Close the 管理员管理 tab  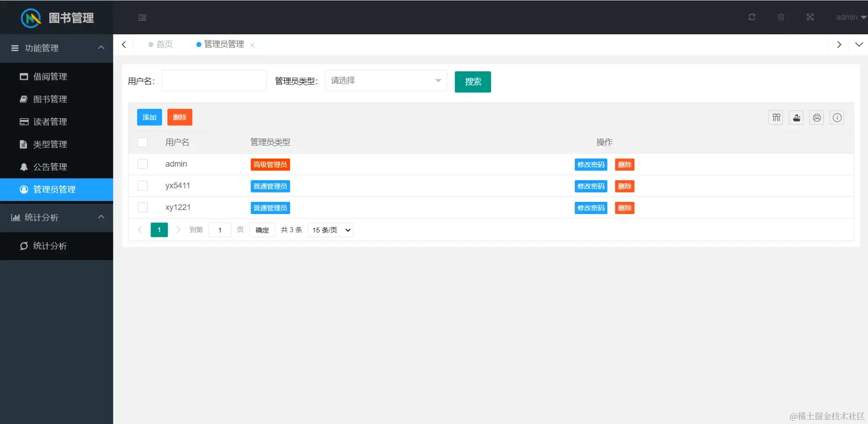coord(252,45)
